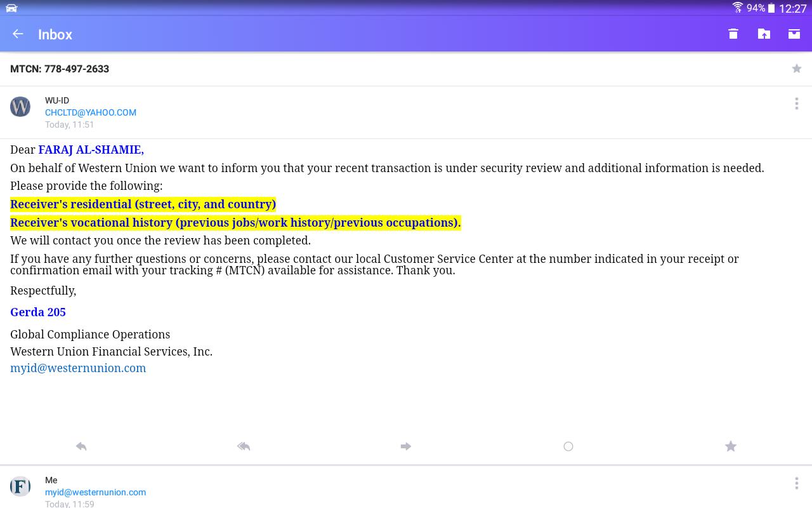The width and height of the screenshot is (812, 508).
Task: Forward the message with the right arrow
Action: pyautogui.click(x=406, y=446)
